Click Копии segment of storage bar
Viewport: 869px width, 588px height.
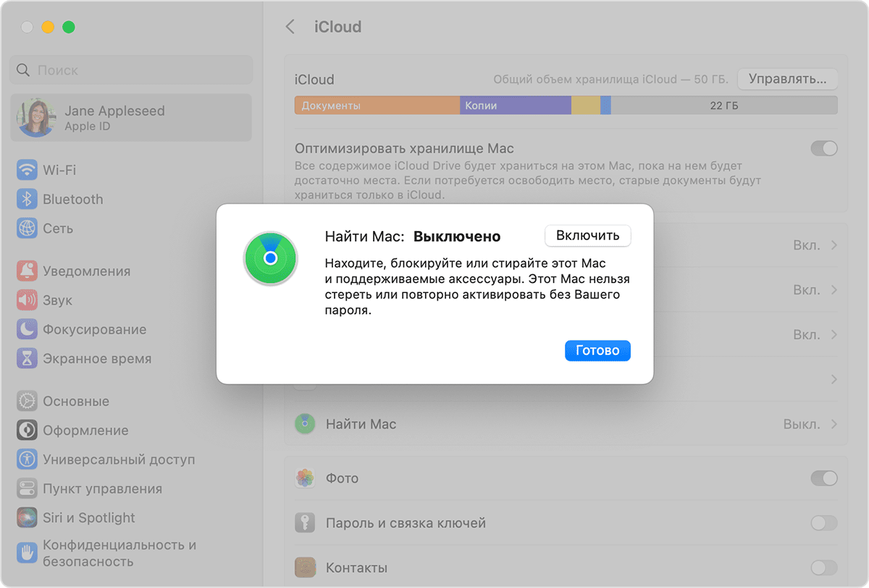pos(516,106)
